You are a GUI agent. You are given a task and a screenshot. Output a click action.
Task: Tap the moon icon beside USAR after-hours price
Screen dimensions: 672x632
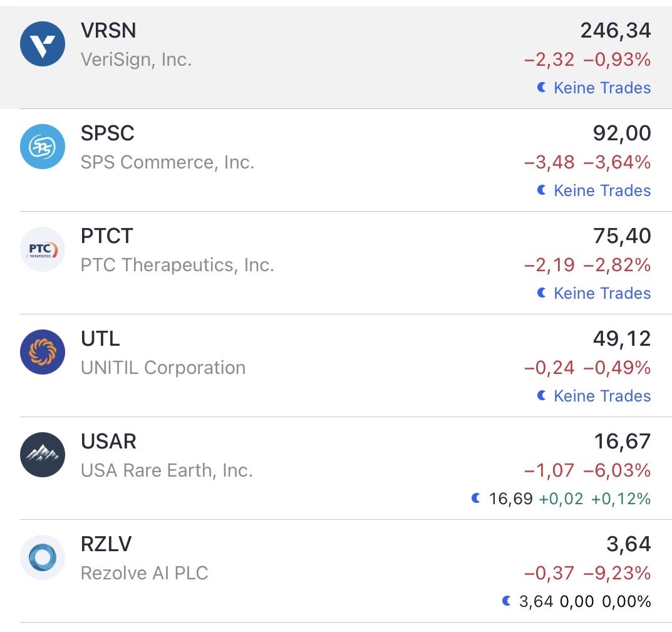(x=477, y=499)
